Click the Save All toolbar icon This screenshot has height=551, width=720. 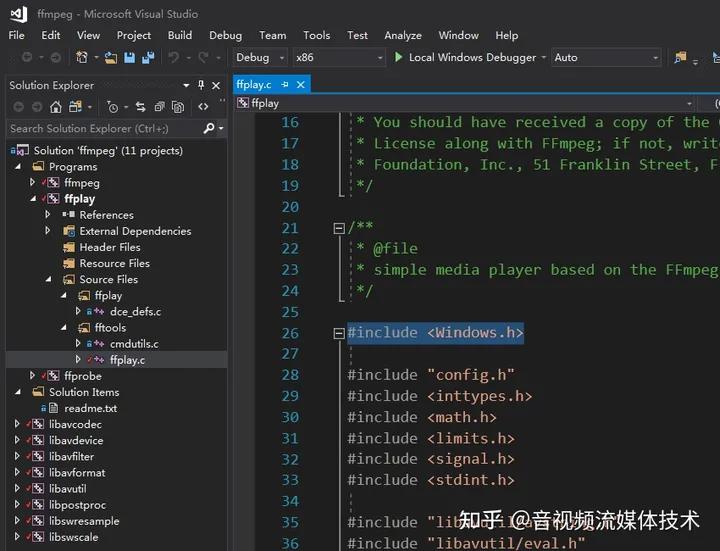tap(148, 57)
